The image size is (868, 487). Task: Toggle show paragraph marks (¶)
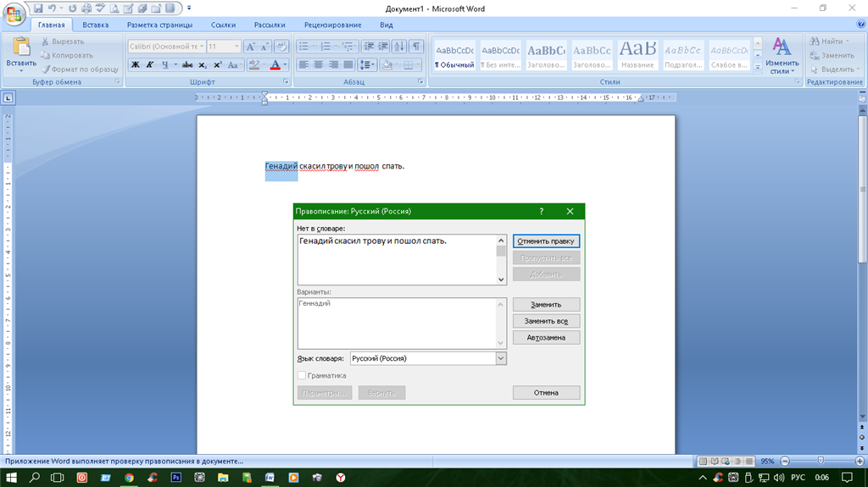(416, 47)
